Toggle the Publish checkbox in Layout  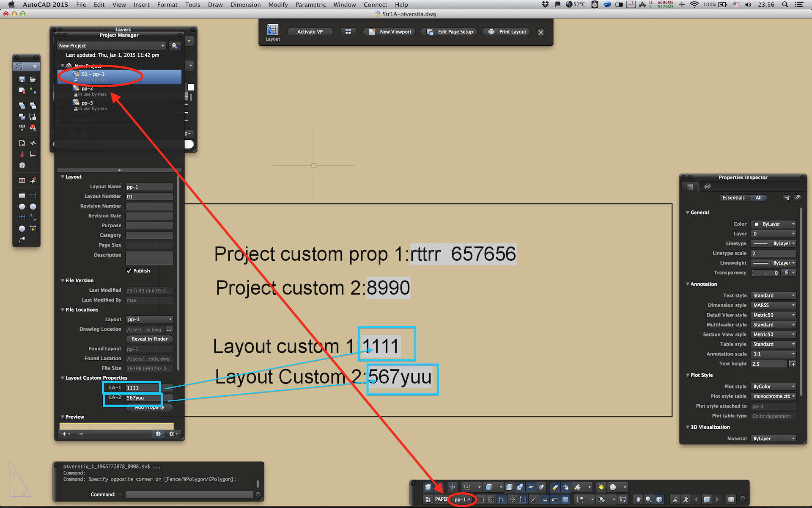tap(128, 270)
